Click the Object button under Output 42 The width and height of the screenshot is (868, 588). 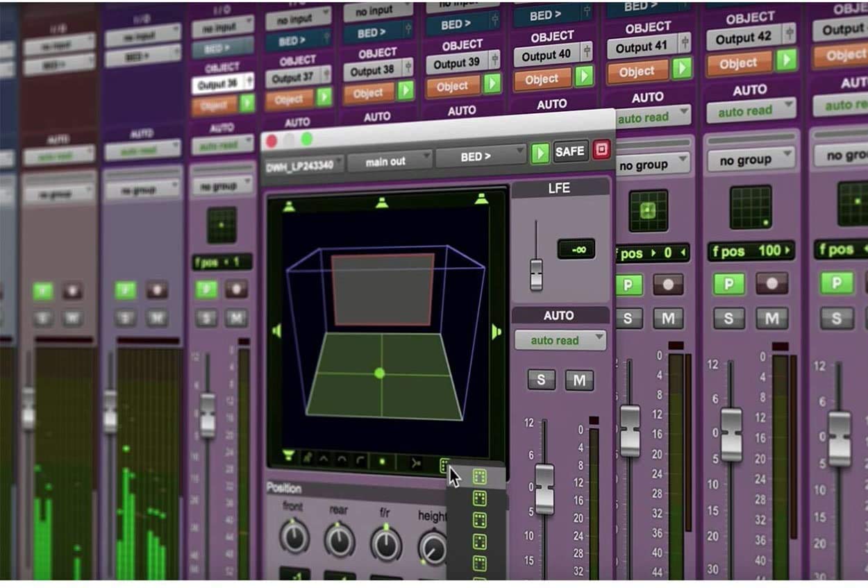[739, 63]
